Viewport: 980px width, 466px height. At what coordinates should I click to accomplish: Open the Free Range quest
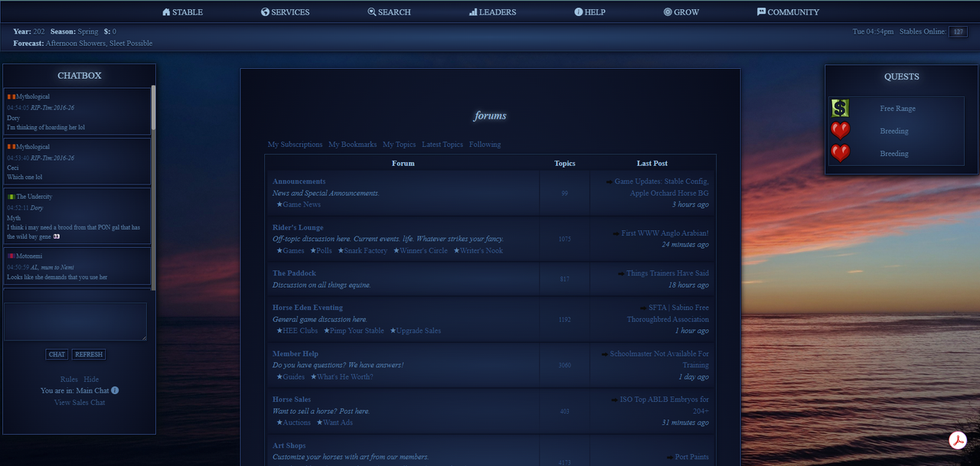pos(897,109)
